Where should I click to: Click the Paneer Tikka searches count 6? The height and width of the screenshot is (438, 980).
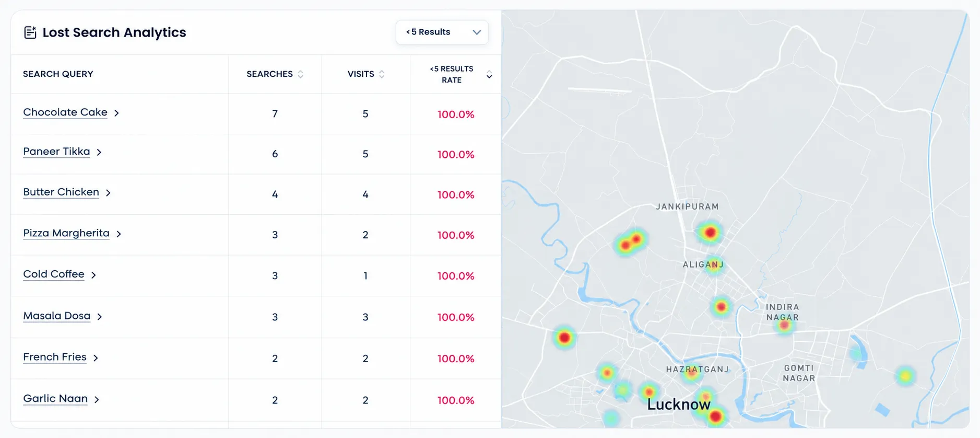[x=275, y=154]
